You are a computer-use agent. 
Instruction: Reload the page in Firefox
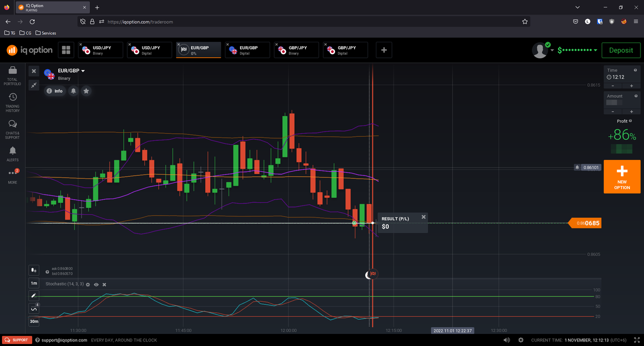(32, 22)
